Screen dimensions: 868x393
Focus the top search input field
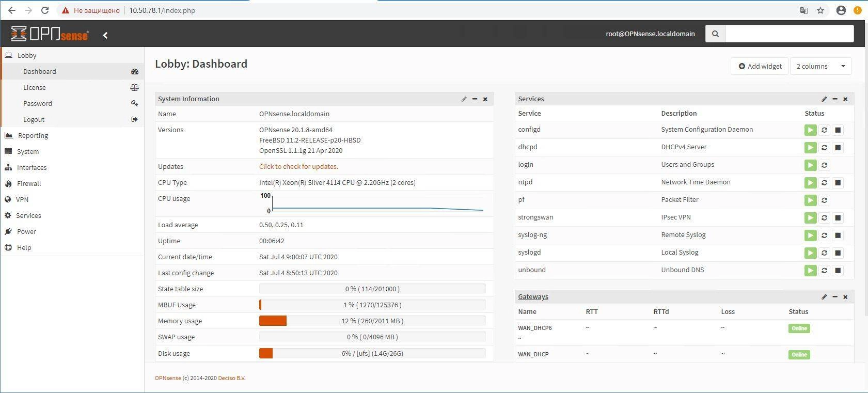[x=789, y=34]
